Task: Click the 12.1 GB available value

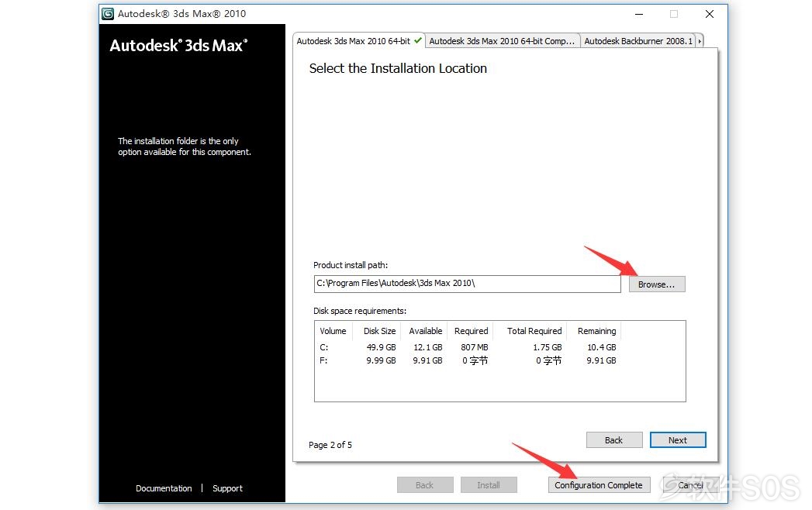Action: point(428,347)
